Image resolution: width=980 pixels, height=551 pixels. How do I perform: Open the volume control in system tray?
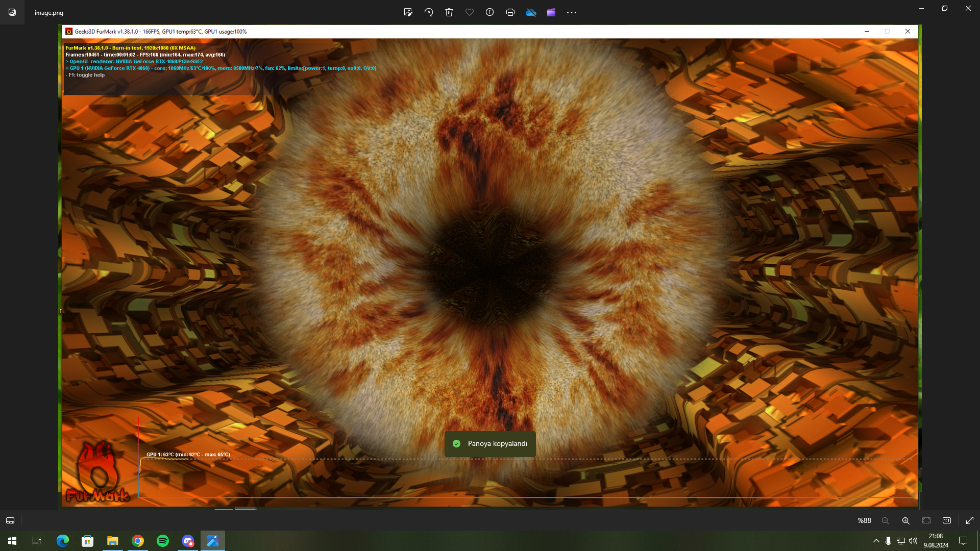(913, 541)
